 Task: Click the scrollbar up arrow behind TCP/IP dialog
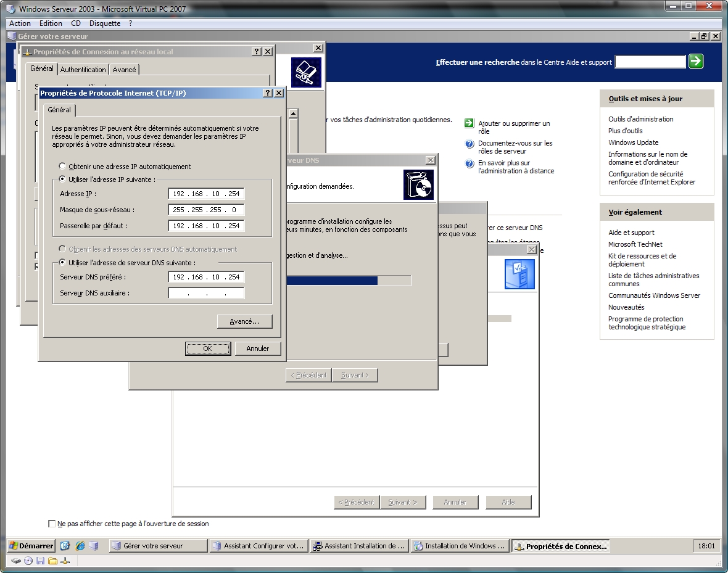pyautogui.click(x=293, y=113)
